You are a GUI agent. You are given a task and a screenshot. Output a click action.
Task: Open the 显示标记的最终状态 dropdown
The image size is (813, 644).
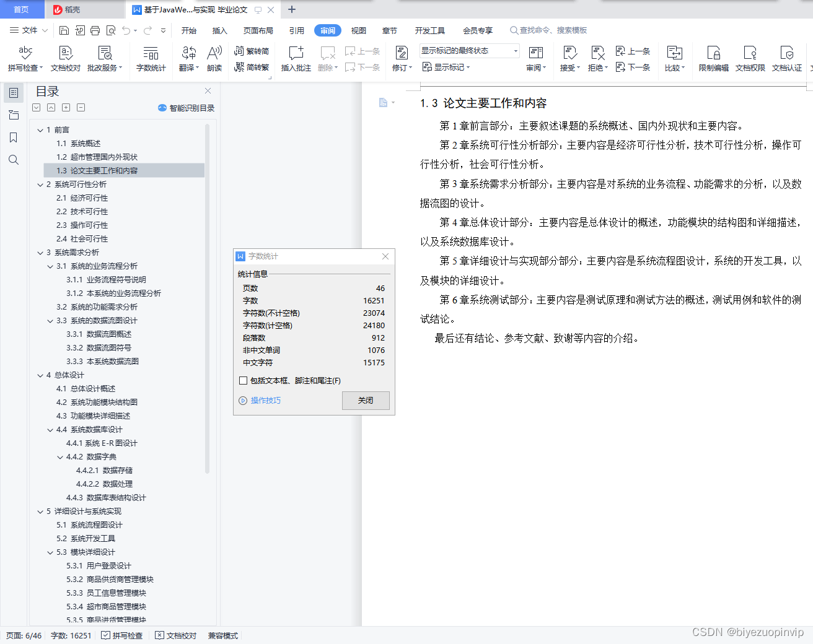(x=515, y=50)
